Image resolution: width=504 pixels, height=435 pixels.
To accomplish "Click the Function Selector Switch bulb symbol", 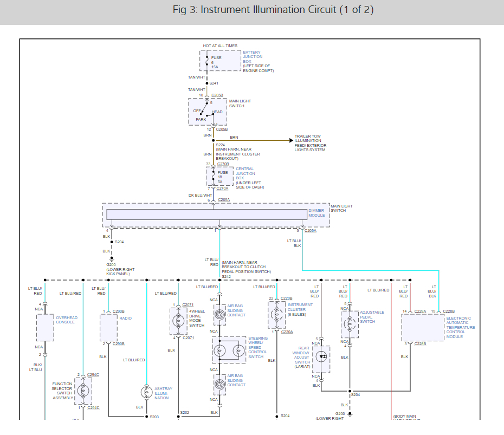I will (x=83, y=391).
